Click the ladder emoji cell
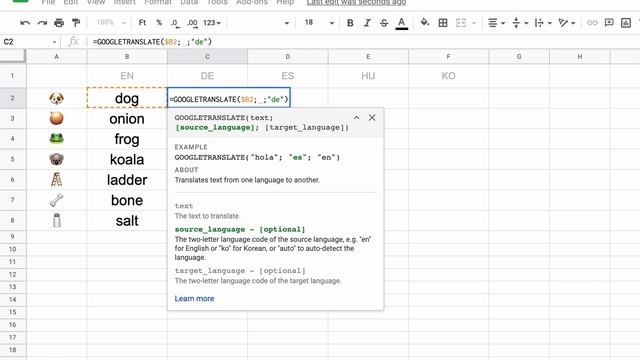 [x=56, y=180]
